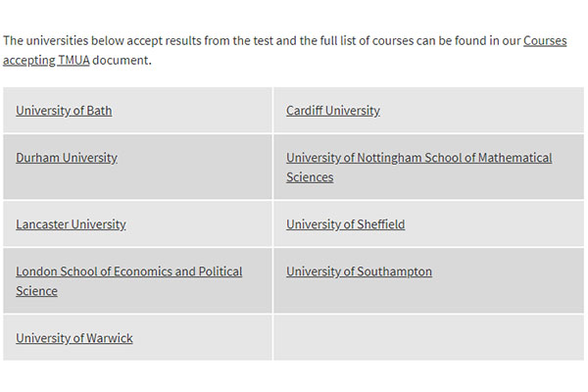
Task: Open University of Nottingham School of Mathematical link
Action: 418,158
